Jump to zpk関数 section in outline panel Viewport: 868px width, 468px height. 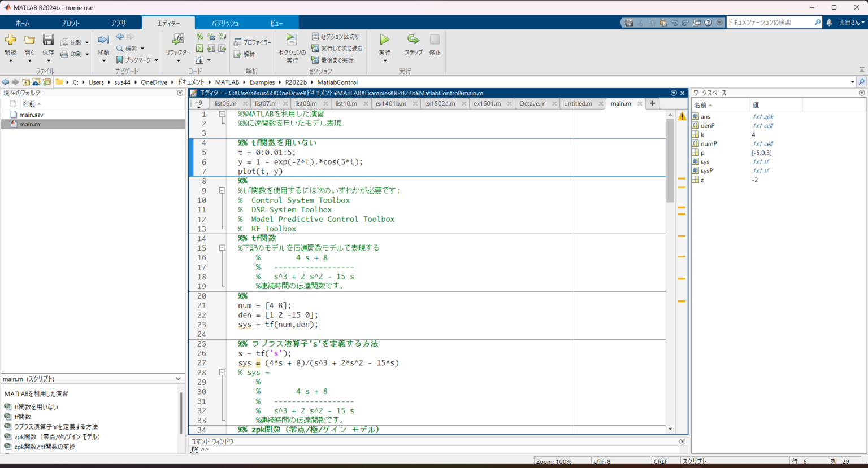pyautogui.click(x=57, y=436)
